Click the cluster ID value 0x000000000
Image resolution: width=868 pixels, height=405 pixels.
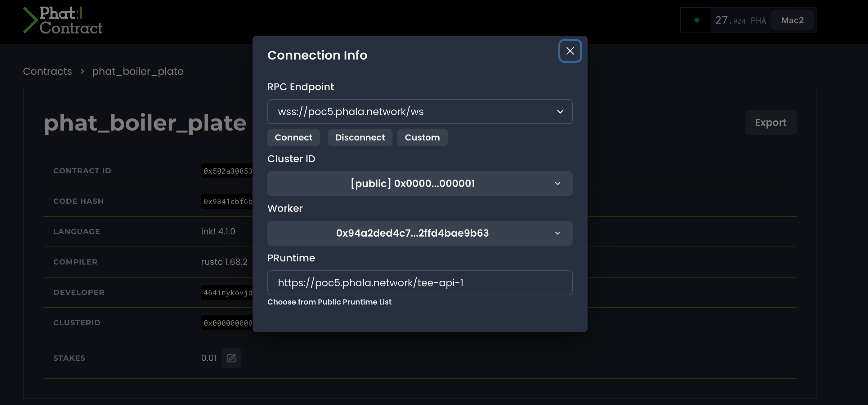tap(227, 323)
